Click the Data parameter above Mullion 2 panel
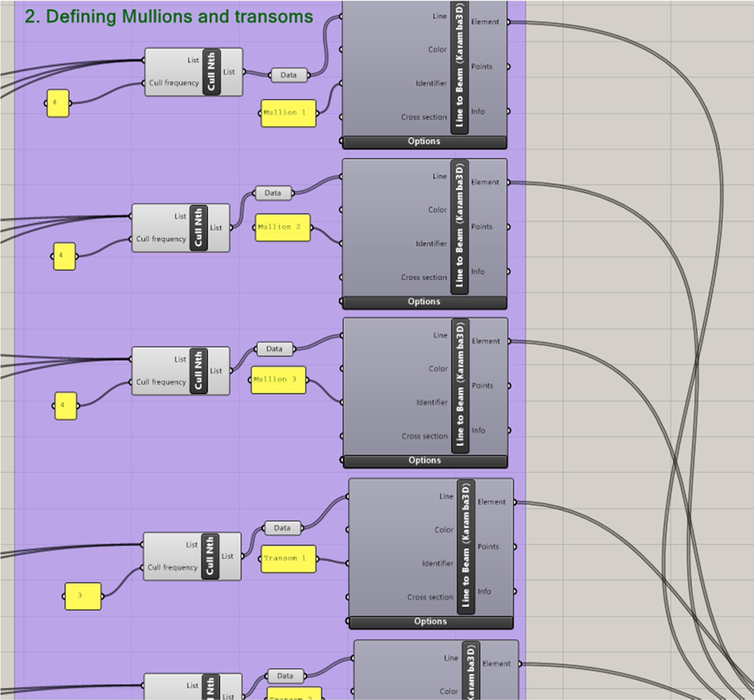 coord(273,193)
